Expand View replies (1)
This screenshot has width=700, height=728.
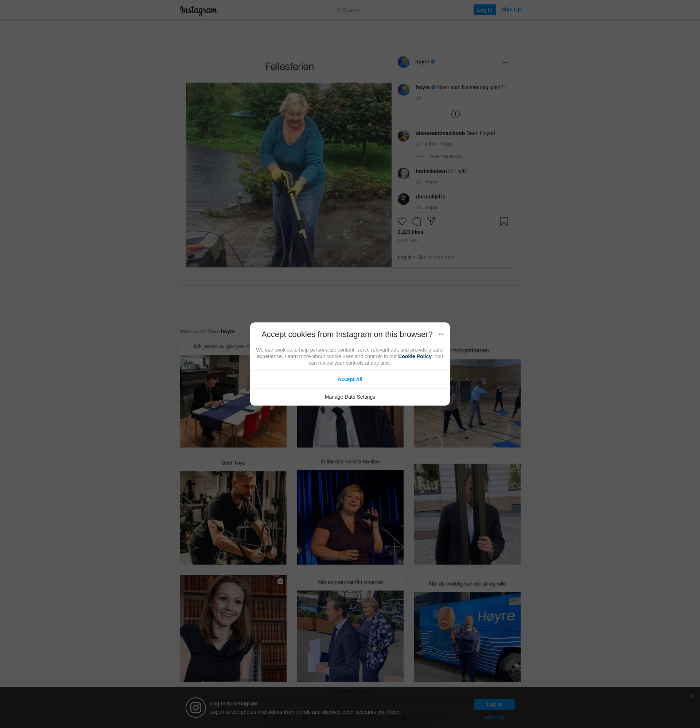(x=446, y=156)
